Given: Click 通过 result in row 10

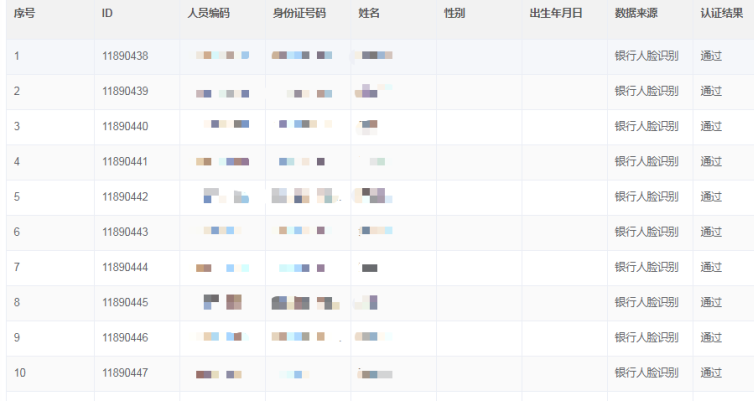Looking at the screenshot, I should (x=711, y=373).
